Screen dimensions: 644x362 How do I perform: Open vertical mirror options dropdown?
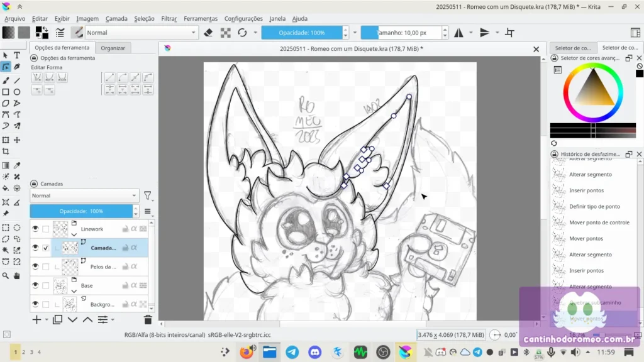point(497,33)
